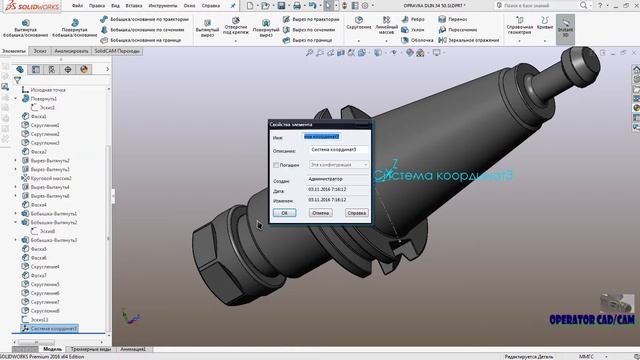Select the Shell tool (Оболочка)

click(417, 40)
